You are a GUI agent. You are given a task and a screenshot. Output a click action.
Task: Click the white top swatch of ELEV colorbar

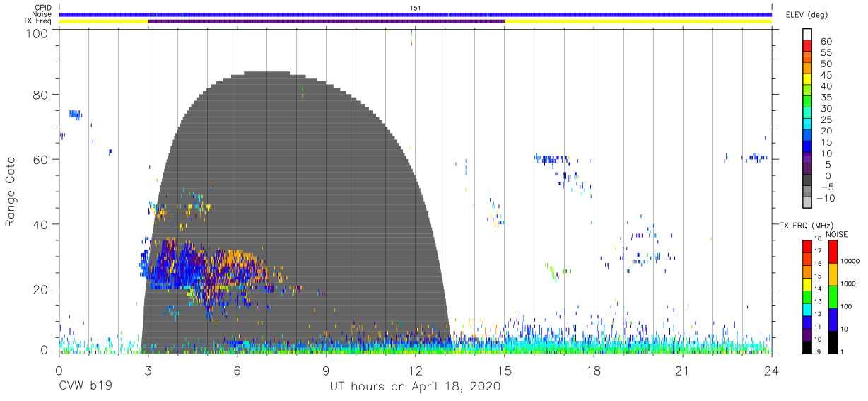pos(807,35)
